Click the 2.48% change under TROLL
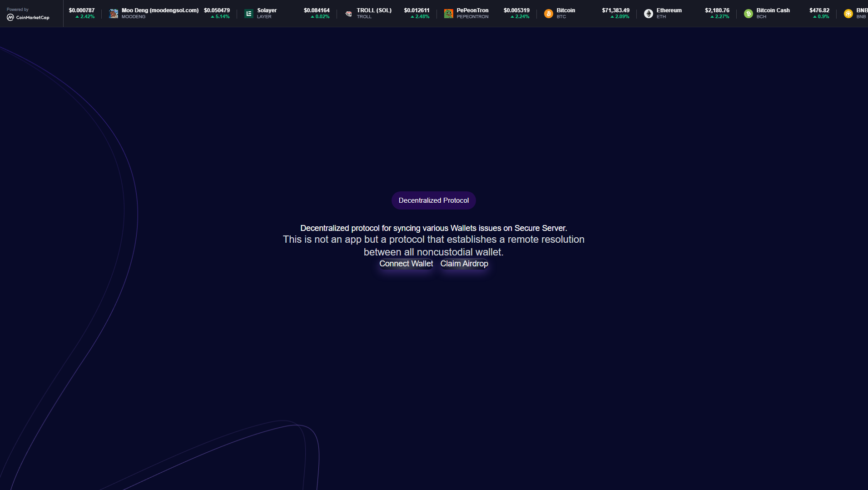 420,17
